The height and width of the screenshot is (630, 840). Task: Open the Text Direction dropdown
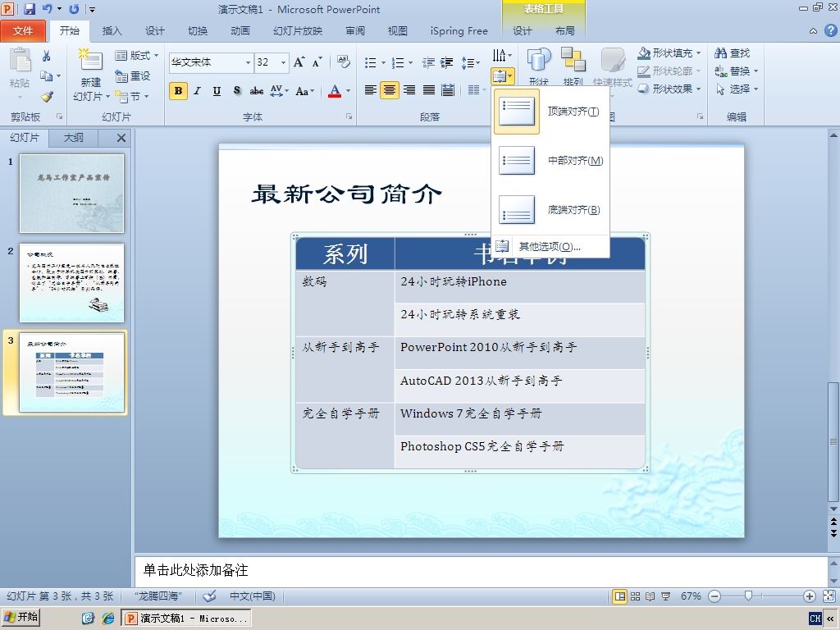click(x=502, y=55)
